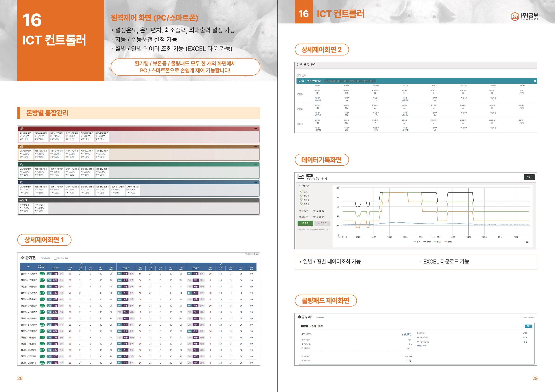Collapse the 1동 section

click(255, 129)
